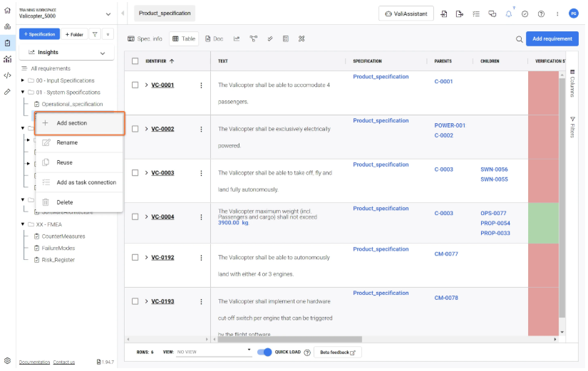
Task: Open the code view sidebar icon
Action: coord(7,75)
